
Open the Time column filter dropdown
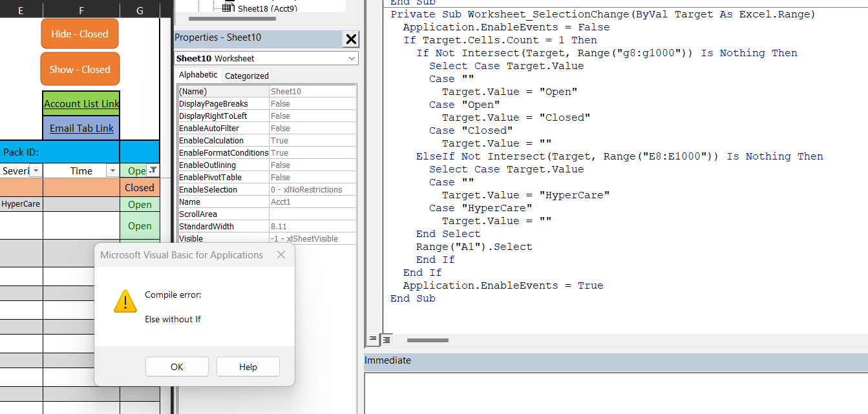(112, 171)
